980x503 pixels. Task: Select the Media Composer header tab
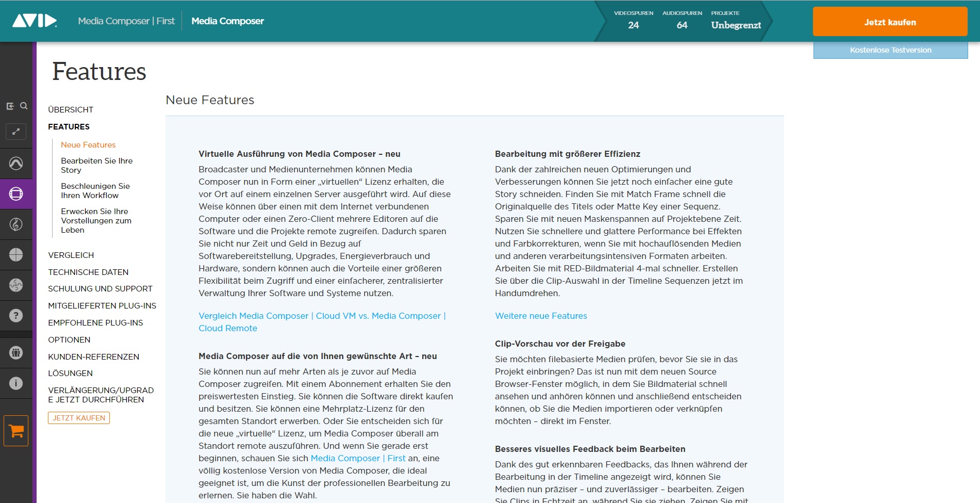[227, 21]
